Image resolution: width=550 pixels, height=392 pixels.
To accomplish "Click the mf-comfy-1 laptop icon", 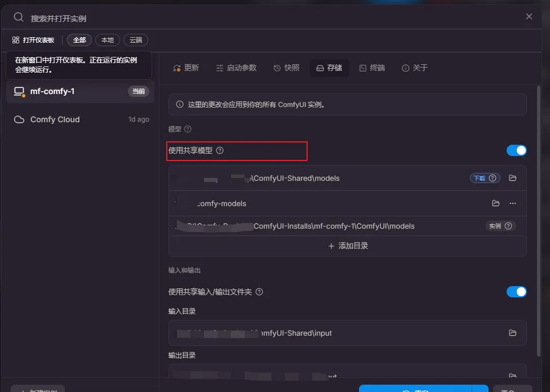I will pyautogui.click(x=19, y=91).
